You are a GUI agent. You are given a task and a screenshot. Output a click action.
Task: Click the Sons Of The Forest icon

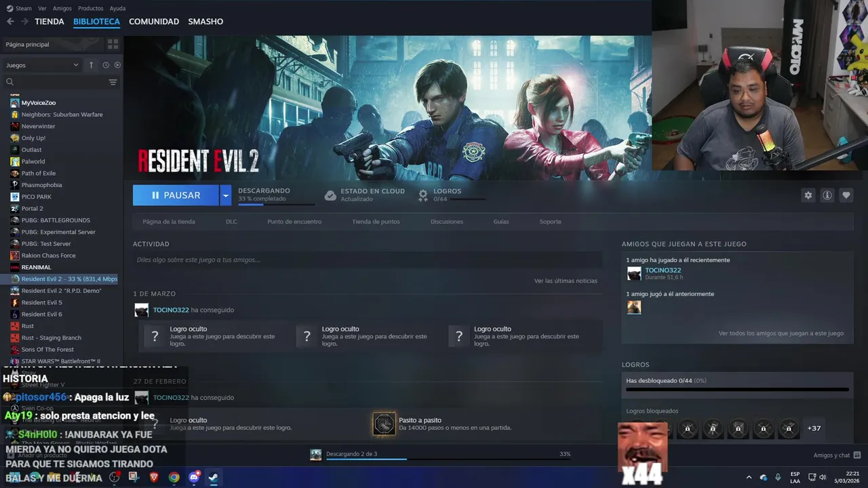tap(15, 350)
